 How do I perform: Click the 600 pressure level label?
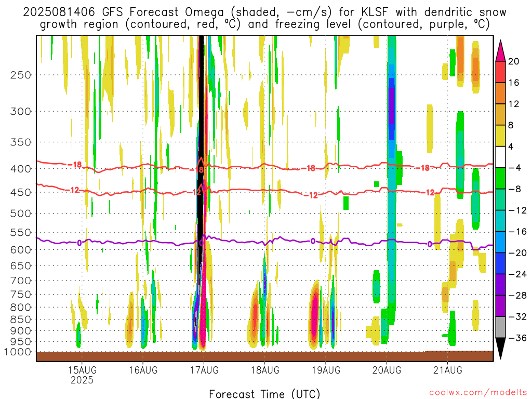(x=21, y=250)
